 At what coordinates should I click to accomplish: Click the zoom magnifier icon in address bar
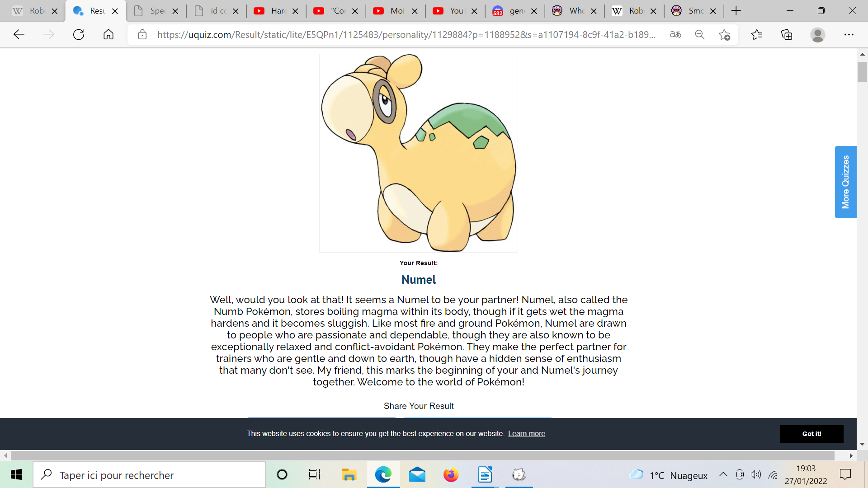[x=699, y=34]
